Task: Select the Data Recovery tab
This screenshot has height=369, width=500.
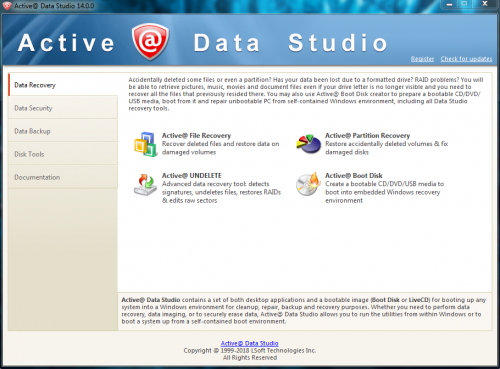Action: [63, 85]
